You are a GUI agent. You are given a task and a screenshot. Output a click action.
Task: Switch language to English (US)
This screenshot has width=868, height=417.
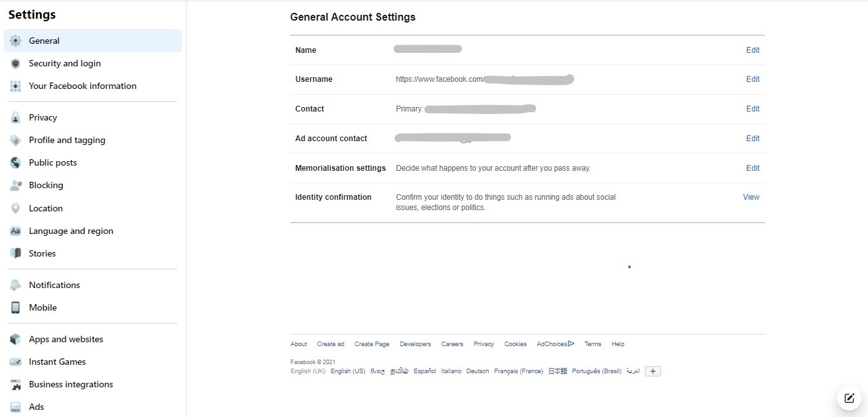pos(348,371)
